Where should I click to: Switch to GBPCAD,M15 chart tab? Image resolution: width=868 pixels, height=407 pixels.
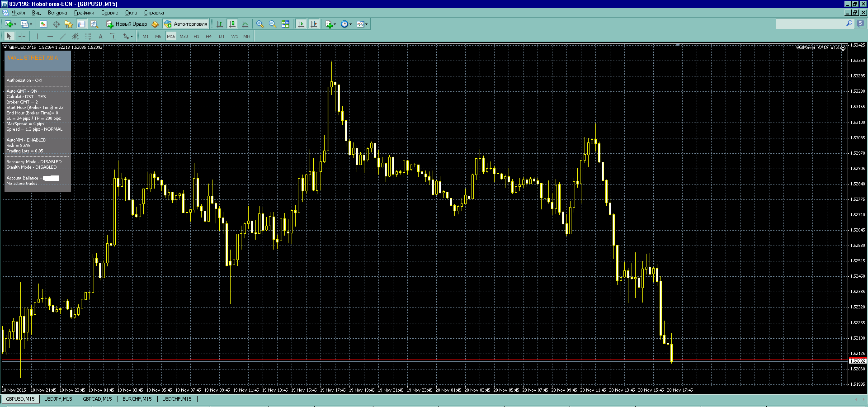click(97, 399)
